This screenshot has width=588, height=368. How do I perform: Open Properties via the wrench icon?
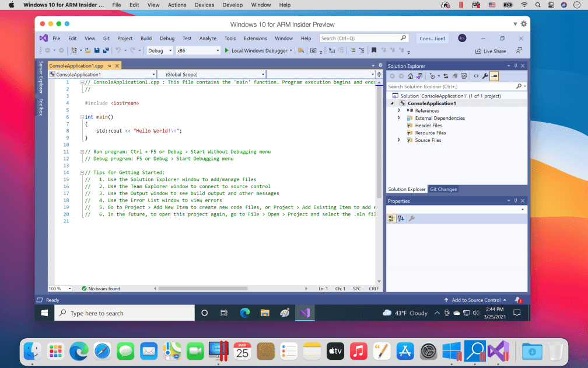click(485, 76)
